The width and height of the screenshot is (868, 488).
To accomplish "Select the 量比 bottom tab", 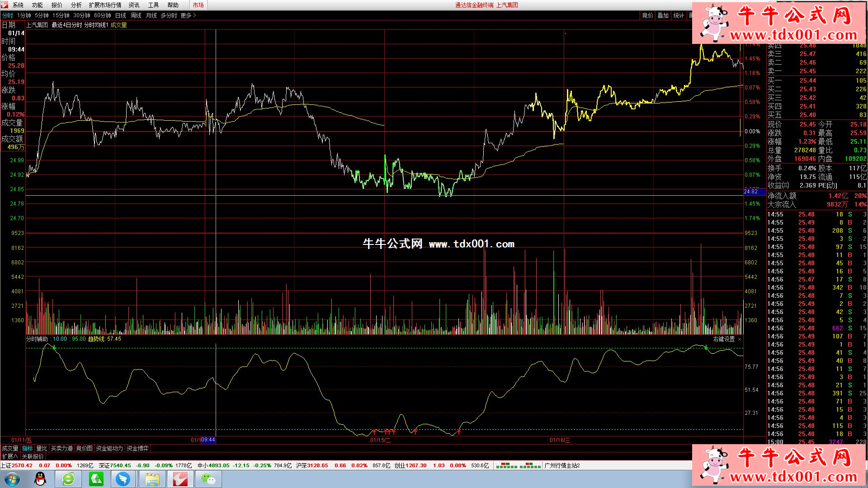I will click(x=42, y=448).
